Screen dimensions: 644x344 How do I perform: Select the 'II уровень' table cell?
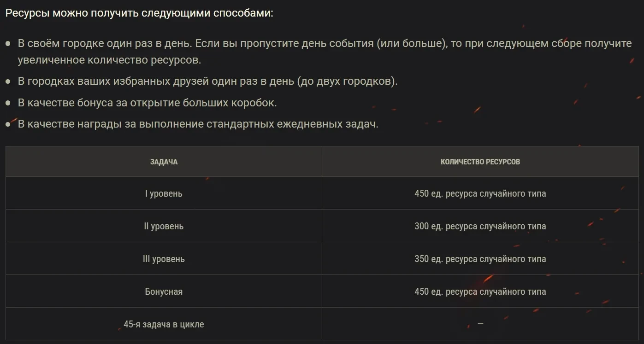[164, 226]
